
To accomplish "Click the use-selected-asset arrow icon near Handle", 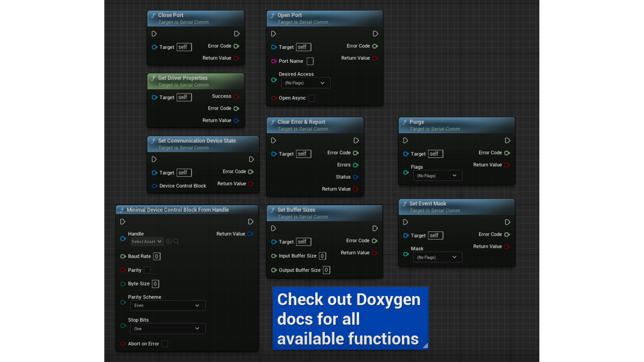I will pyautogui.click(x=169, y=241).
